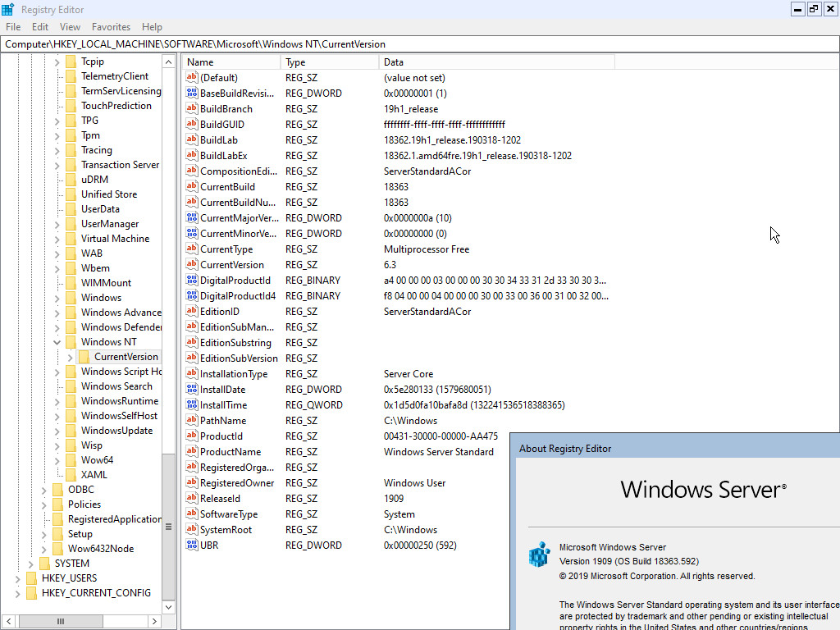Screen dimensions: 840x630
Task: Expand the Wow6432Node key
Action: tap(44, 549)
